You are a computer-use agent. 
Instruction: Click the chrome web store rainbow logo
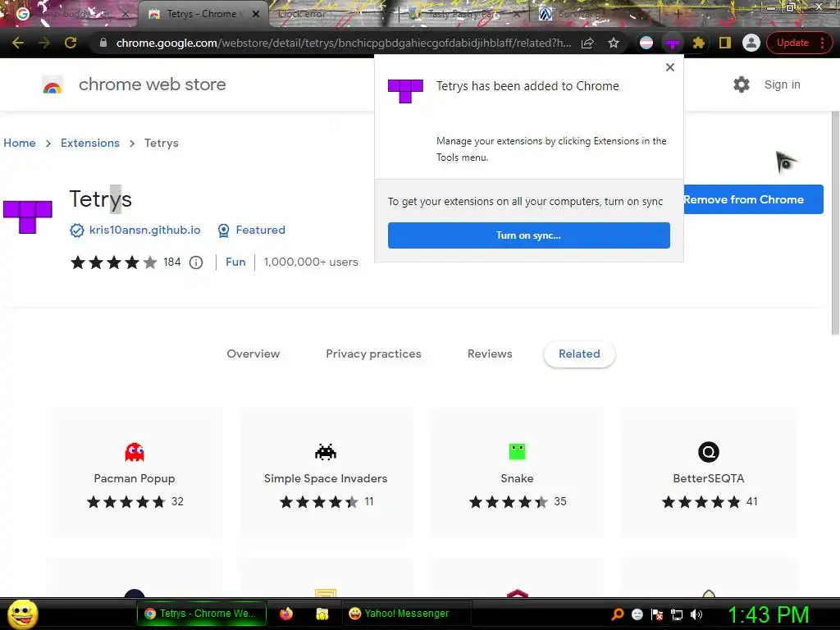[52, 84]
